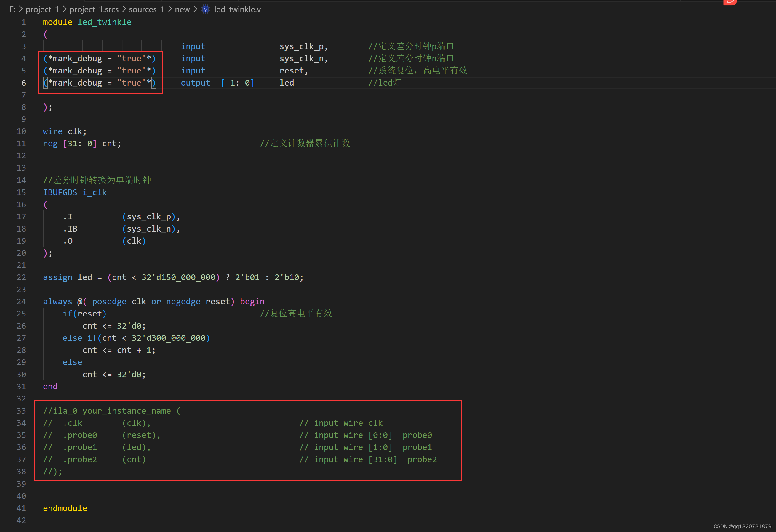Viewport: 776px width, 532px height.
Task: Click 'assign' keyword on line 22
Action: pos(57,277)
